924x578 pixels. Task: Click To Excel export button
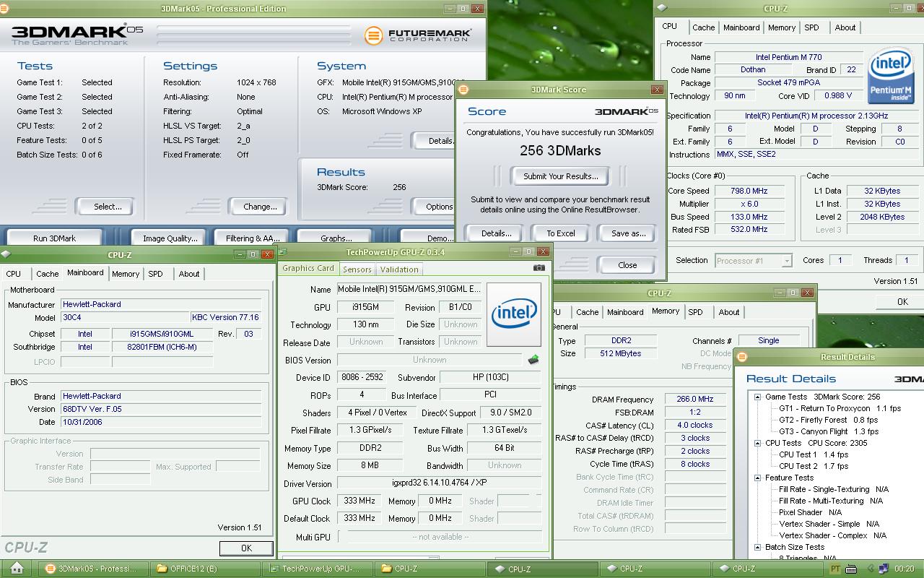(x=560, y=233)
